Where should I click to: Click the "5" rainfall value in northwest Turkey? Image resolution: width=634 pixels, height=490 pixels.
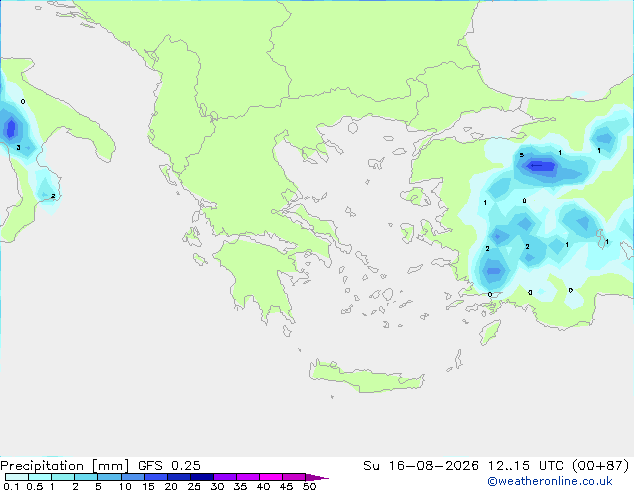pyautogui.click(x=522, y=155)
